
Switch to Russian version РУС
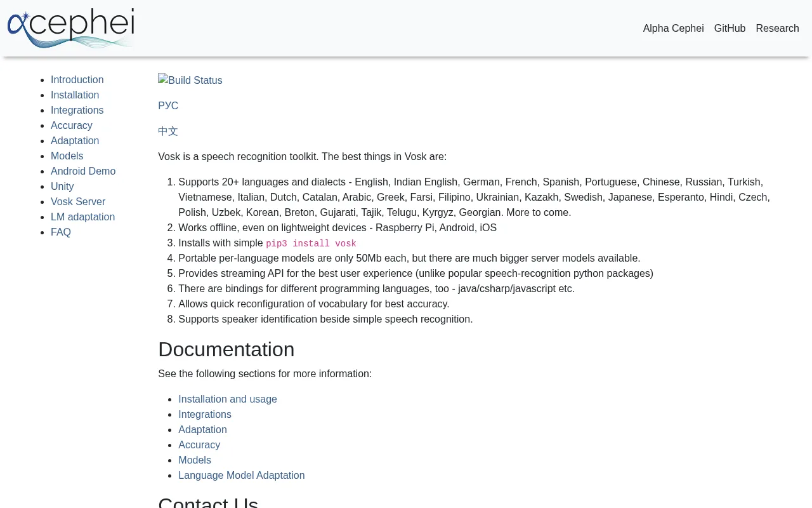pos(168,106)
